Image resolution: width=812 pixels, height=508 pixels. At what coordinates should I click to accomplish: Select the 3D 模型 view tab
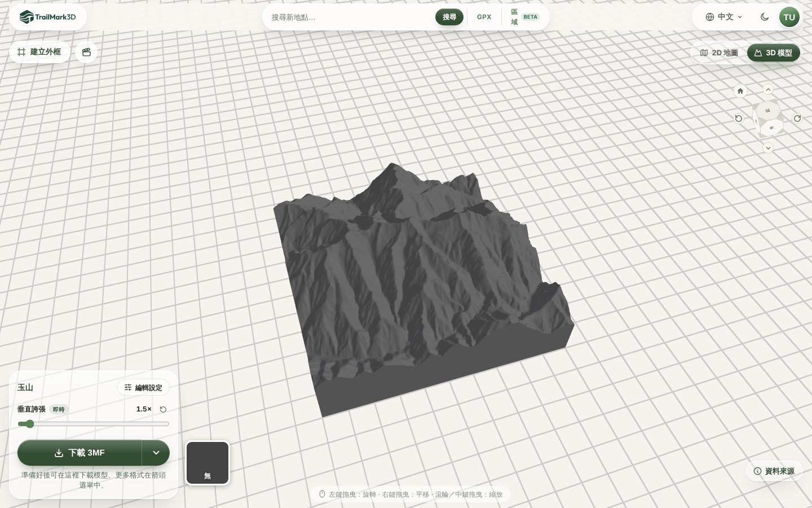point(774,52)
